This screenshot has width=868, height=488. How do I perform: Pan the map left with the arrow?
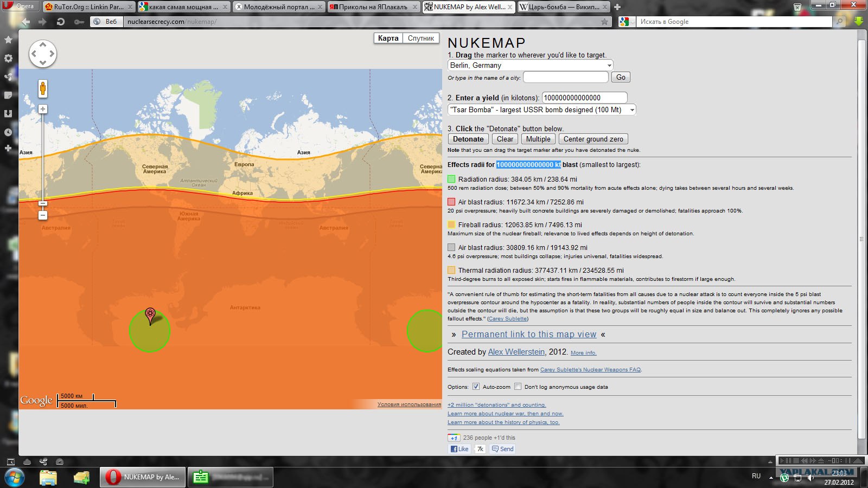[x=34, y=54]
